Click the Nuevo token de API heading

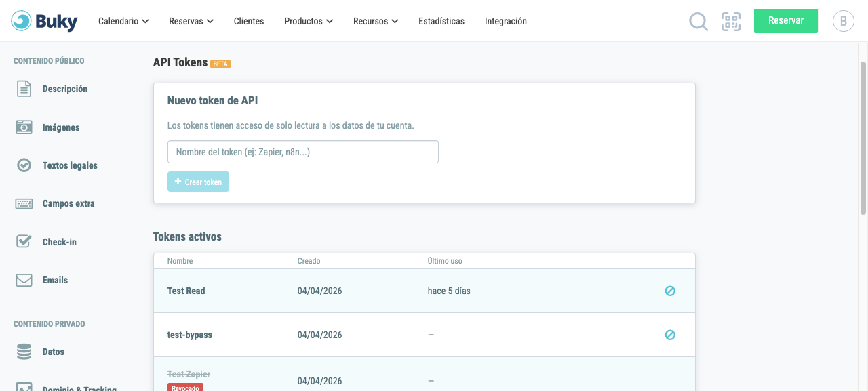(212, 100)
